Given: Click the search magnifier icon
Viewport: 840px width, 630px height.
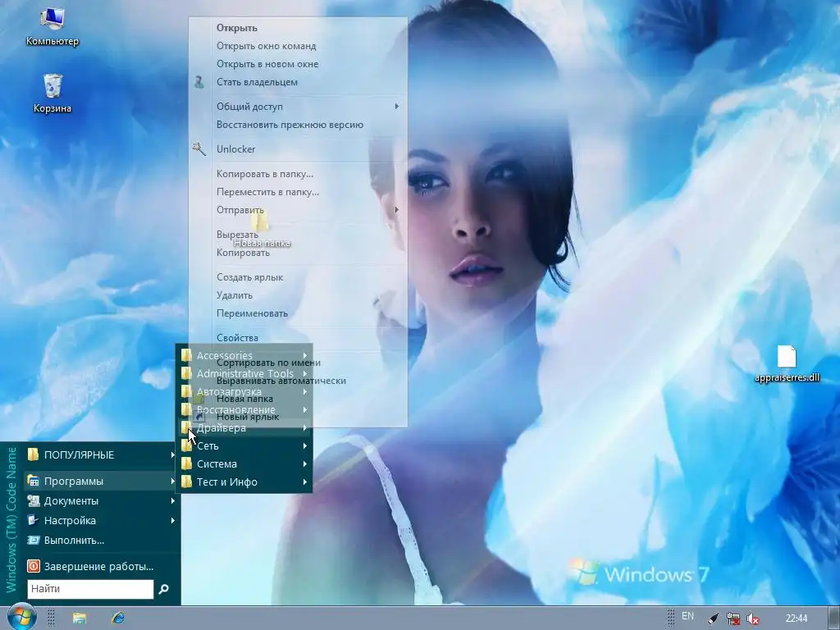Looking at the screenshot, I should tap(163, 589).
